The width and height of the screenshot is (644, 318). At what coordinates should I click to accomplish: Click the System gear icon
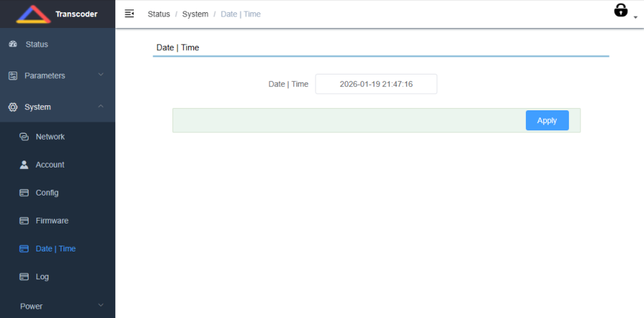[x=13, y=107]
